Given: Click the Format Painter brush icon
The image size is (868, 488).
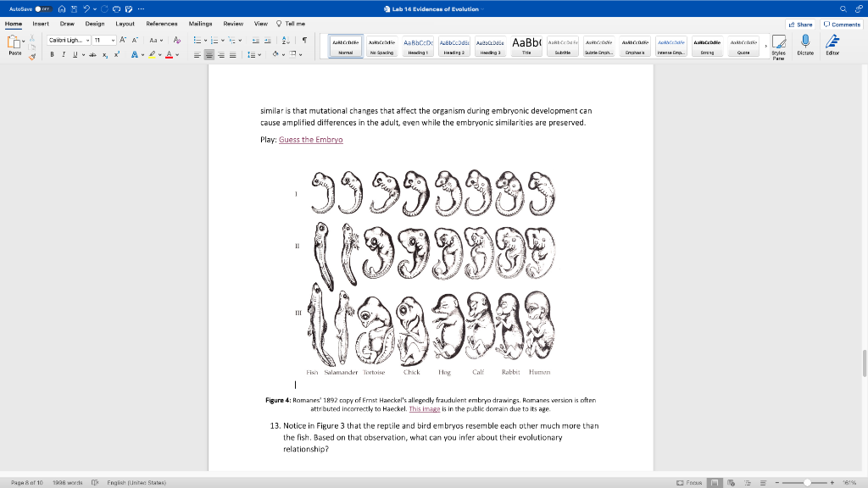Looking at the screenshot, I should tap(32, 57).
